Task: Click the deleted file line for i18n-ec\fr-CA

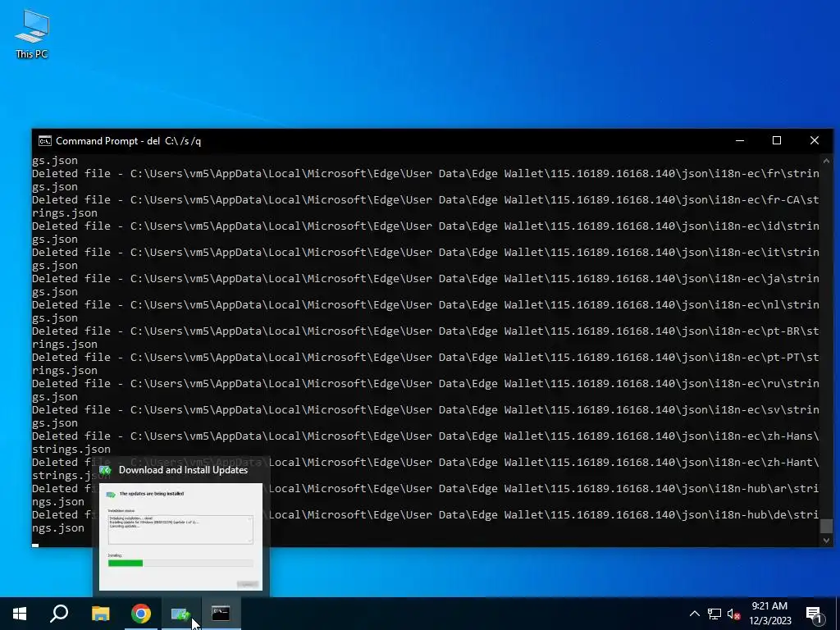Action: tap(426, 206)
